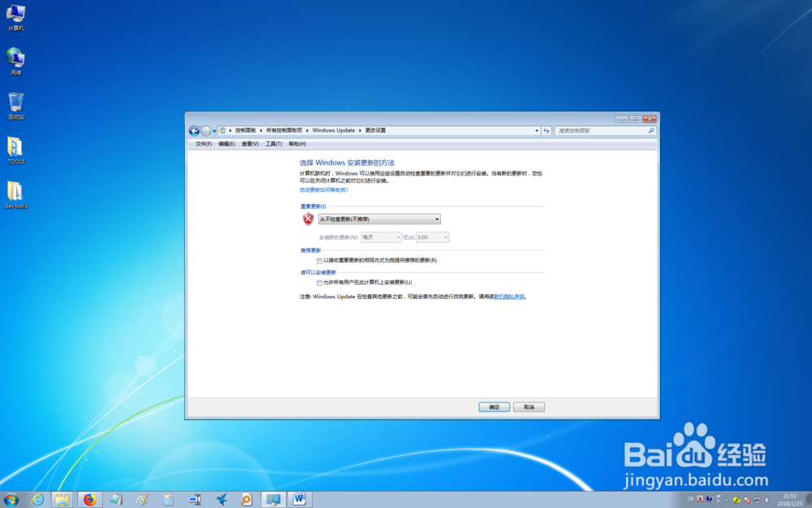The width and height of the screenshot is (812, 508).
Task: Click the Windows Start orb
Action: point(11,500)
